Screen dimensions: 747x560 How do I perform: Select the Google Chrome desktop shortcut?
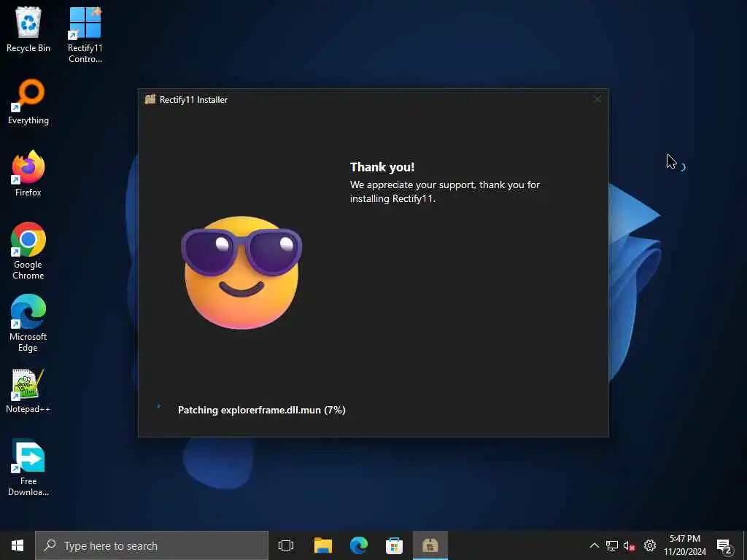click(28, 251)
